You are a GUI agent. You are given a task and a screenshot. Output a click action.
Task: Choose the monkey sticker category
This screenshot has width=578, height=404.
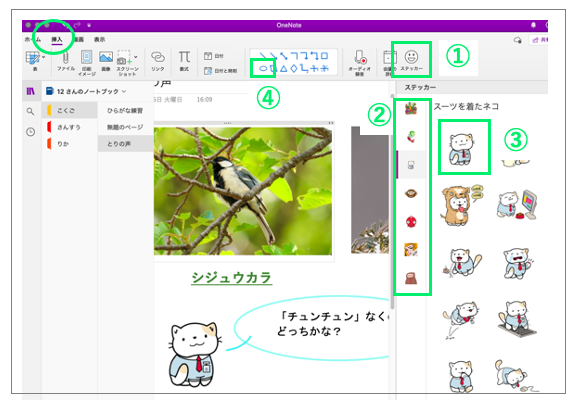(411, 193)
